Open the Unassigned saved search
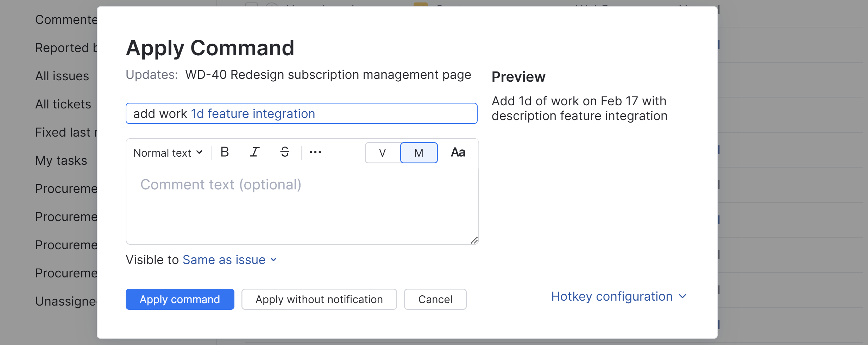Viewport: 868px width, 345px height. coord(64,301)
